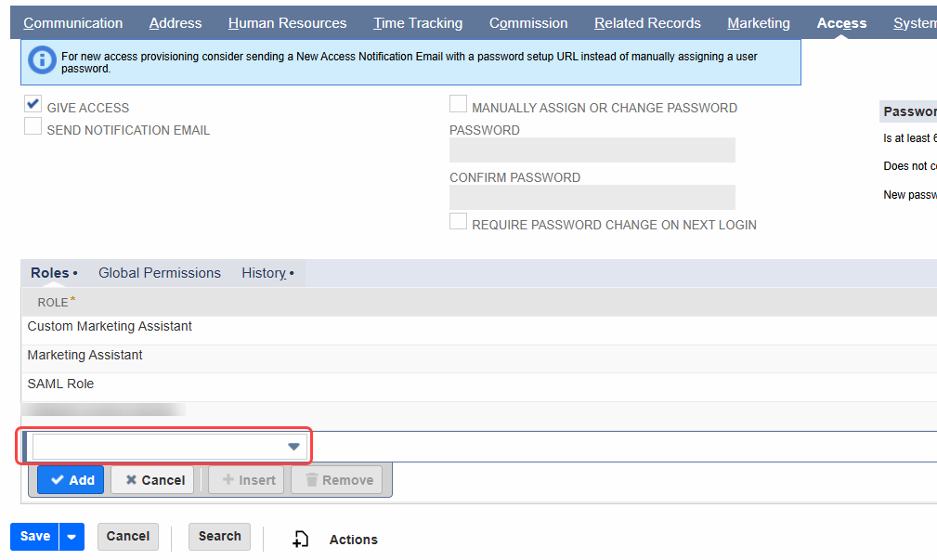Click the Add role button
Viewport: 937px width, 560px height.
point(71,480)
